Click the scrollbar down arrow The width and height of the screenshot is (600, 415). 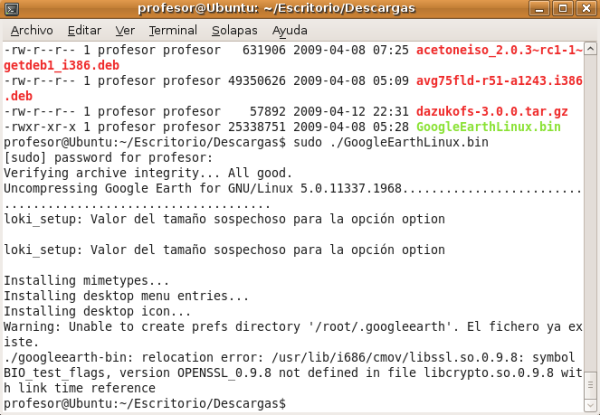(591, 406)
